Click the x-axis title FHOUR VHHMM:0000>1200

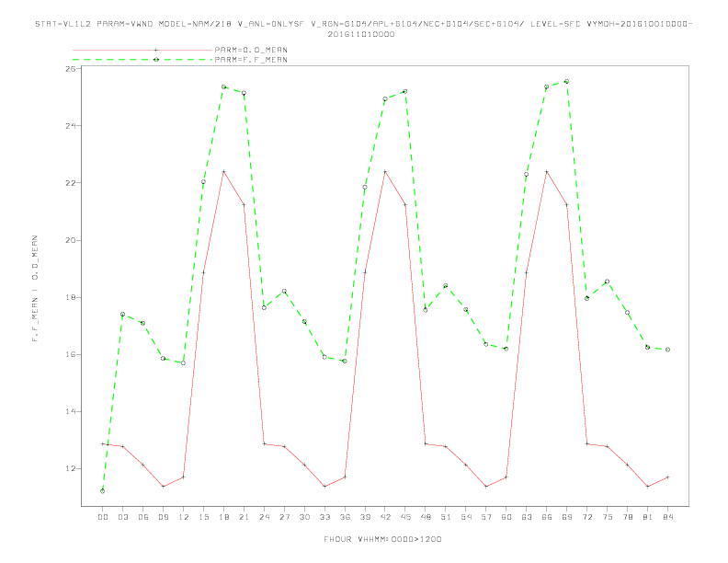382,539
